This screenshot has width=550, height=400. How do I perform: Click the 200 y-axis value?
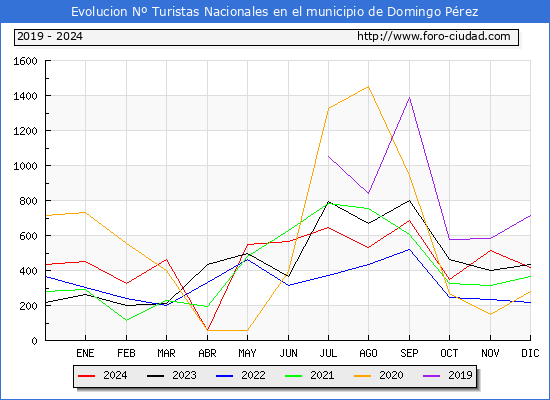click(x=28, y=306)
